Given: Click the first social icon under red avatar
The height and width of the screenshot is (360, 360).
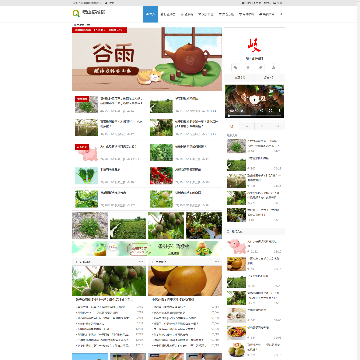Looking at the screenshot, I should click(235, 67).
